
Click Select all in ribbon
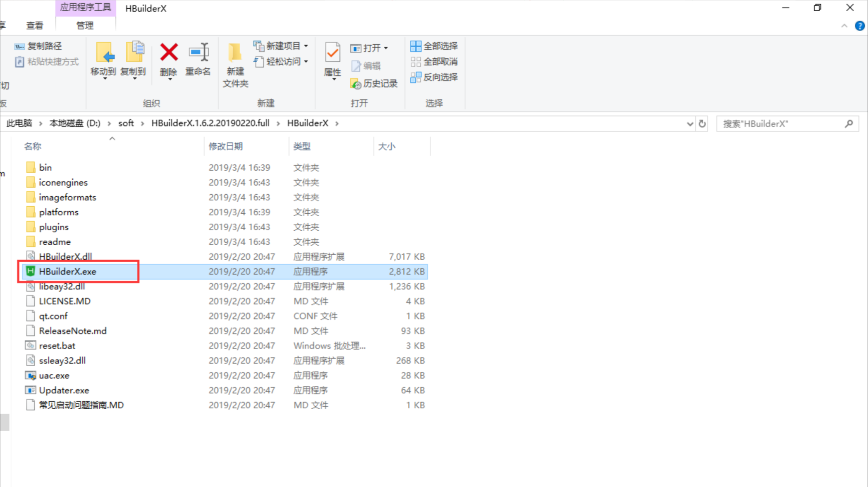tap(434, 46)
